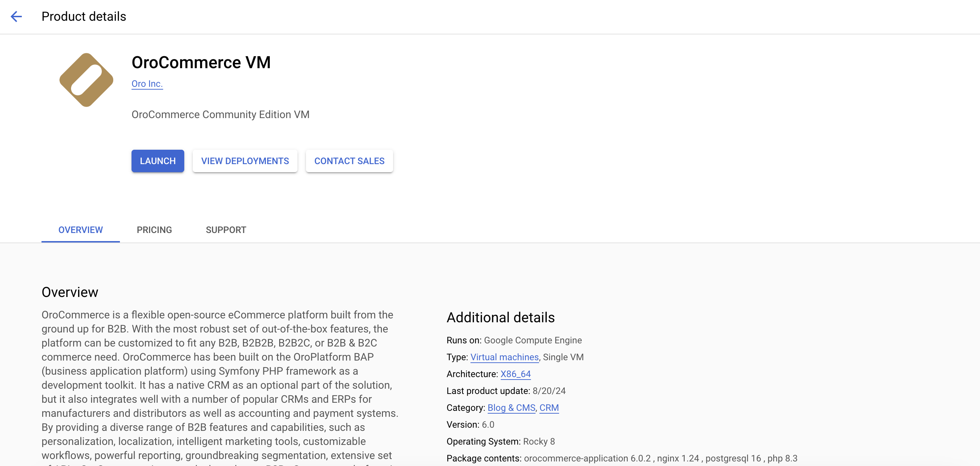Switch to the SUPPORT tab
Image resolution: width=980 pixels, height=466 pixels.
[226, 229]
